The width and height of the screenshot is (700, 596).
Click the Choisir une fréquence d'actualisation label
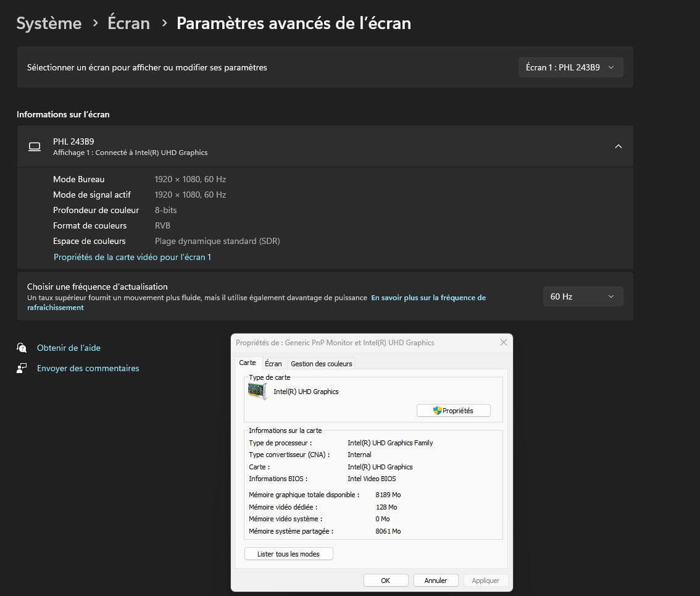98,287
